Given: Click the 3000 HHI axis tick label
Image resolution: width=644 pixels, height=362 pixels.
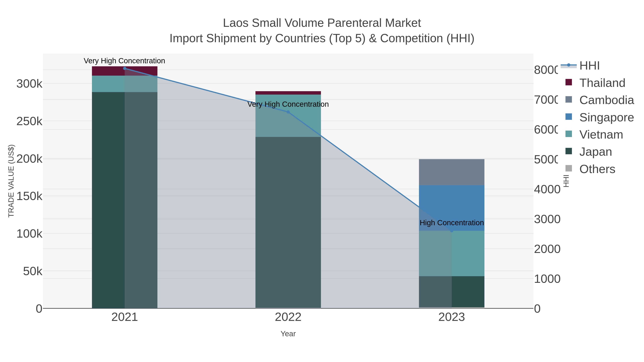Looking at the screenshot, I should pos(547,219).
